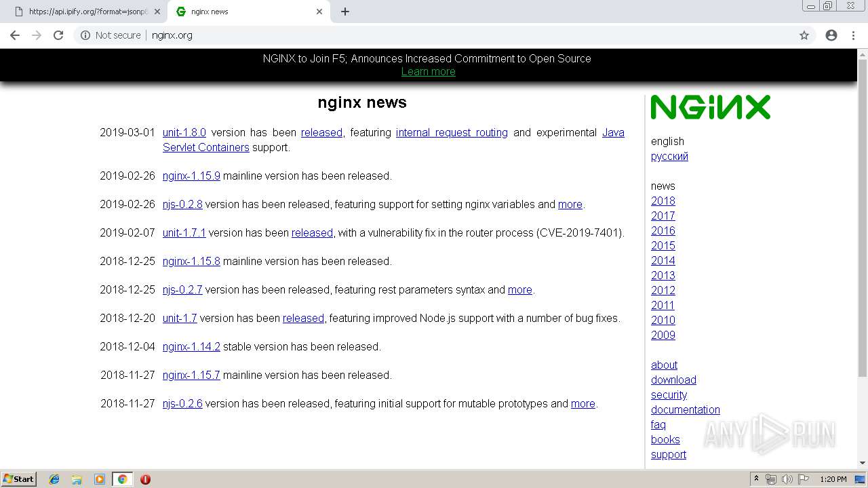Open the 2015 news archive
The height and width of the screenshot is (488, 868).
[663, 246]
